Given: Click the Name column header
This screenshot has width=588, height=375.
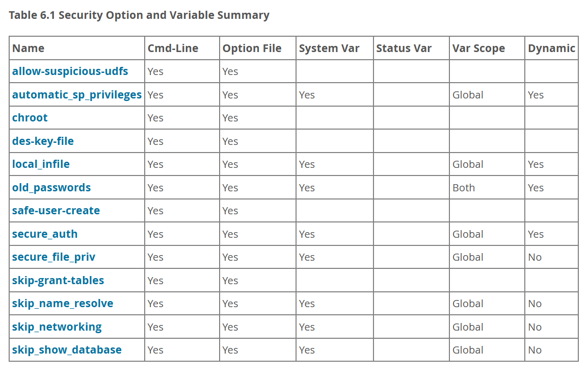Looking at the screenshot, I should 29,48.
